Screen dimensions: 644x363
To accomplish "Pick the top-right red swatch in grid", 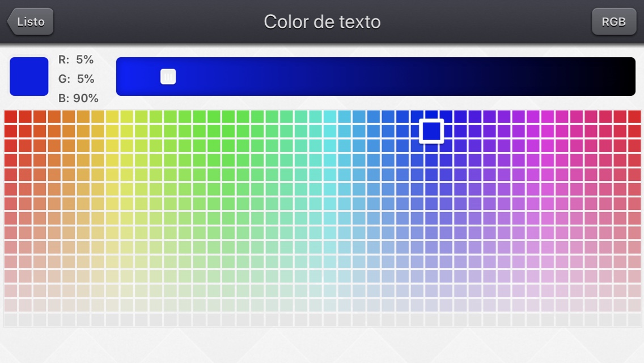I will click(634, 116).
